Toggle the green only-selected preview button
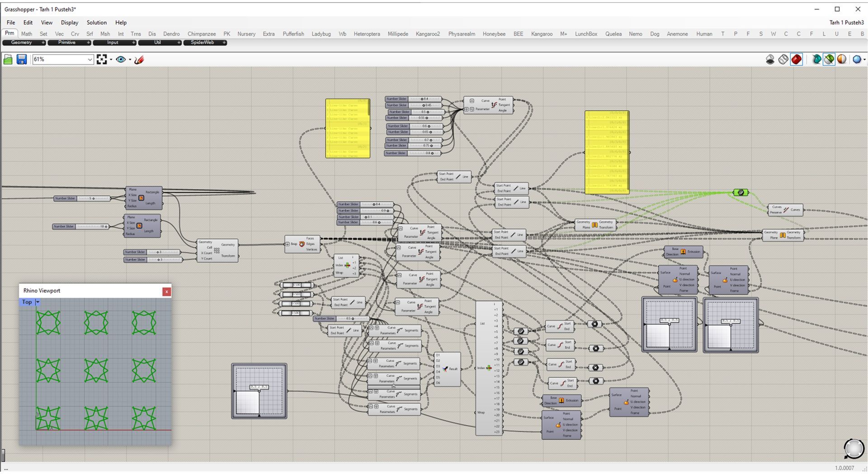 point(829,60)
